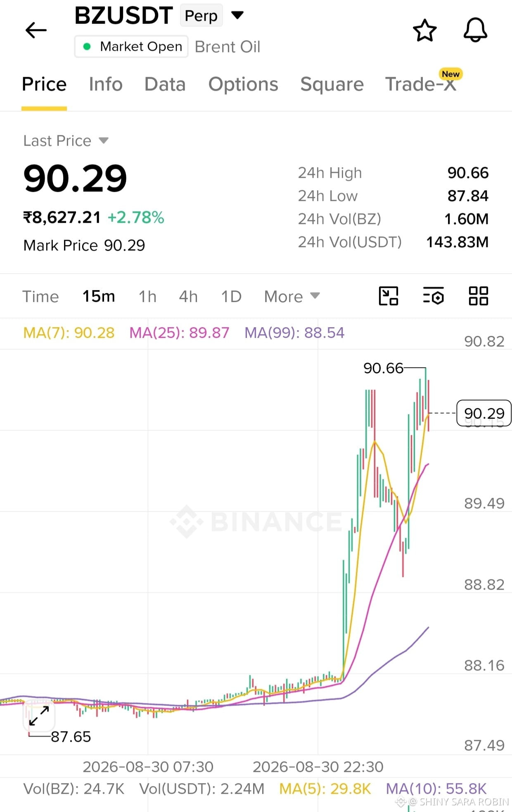Open the Trade-X tab marked New
512x812 pixels.
point(421,84)
